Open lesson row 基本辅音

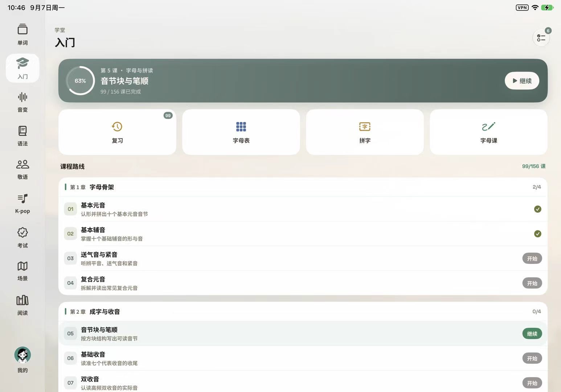pyautogui.click(x=303, y=234)
